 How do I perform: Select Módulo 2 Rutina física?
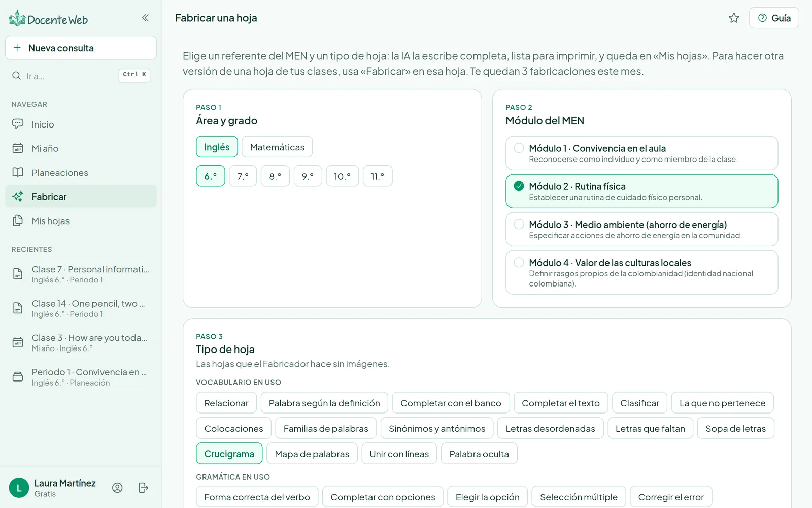(641, 191)
